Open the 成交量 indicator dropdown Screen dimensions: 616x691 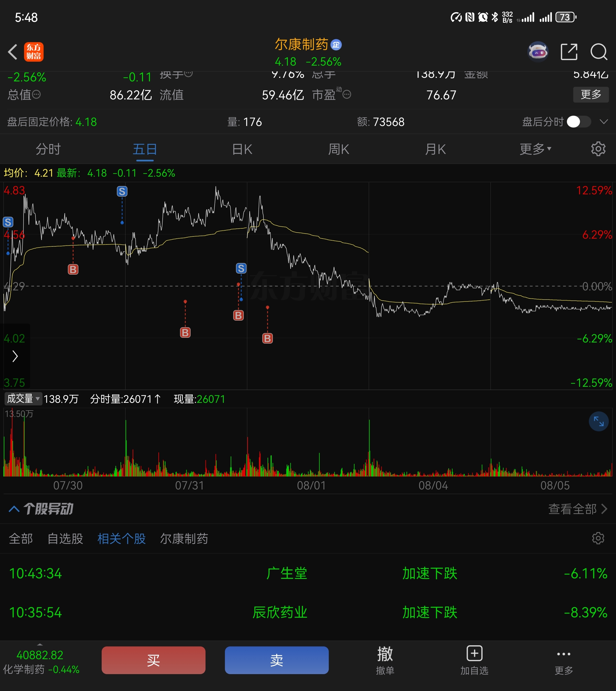pyautogui.click(x=23, y=399)
